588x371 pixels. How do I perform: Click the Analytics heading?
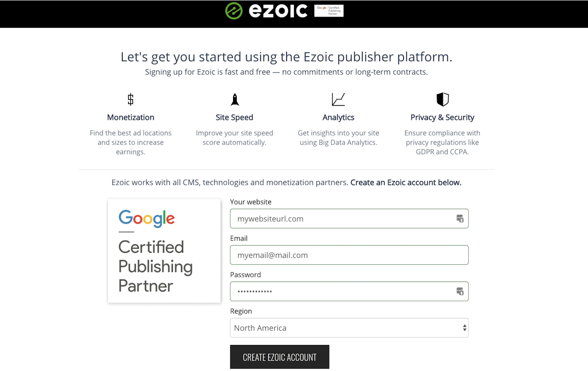pyautogui.click(x=338, y=117)
